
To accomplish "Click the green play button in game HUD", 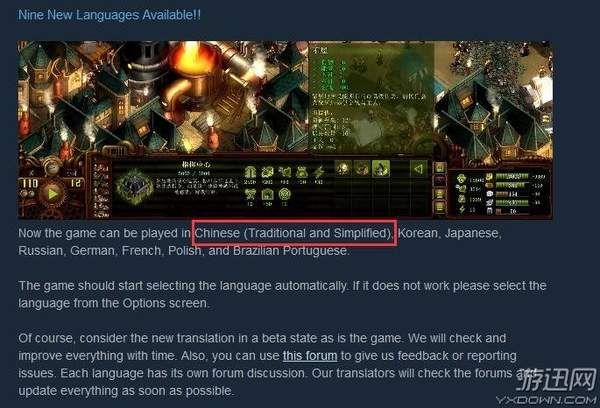I will tap(52, 194).
